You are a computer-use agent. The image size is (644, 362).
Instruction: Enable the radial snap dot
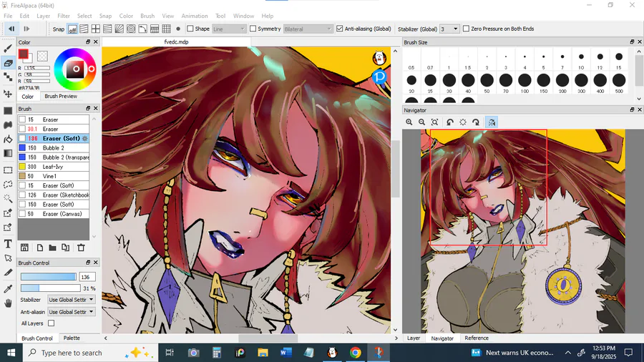pyautogui.click(x=178, y=29)
